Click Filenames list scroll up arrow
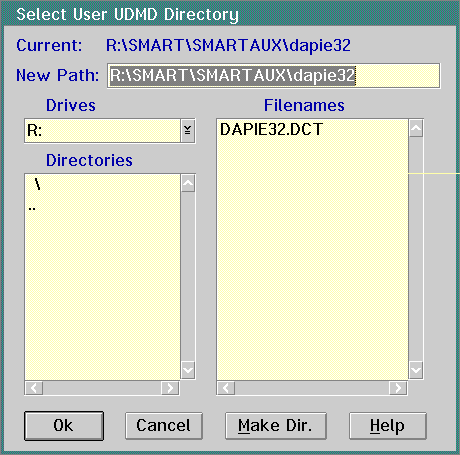 point(416,129)
